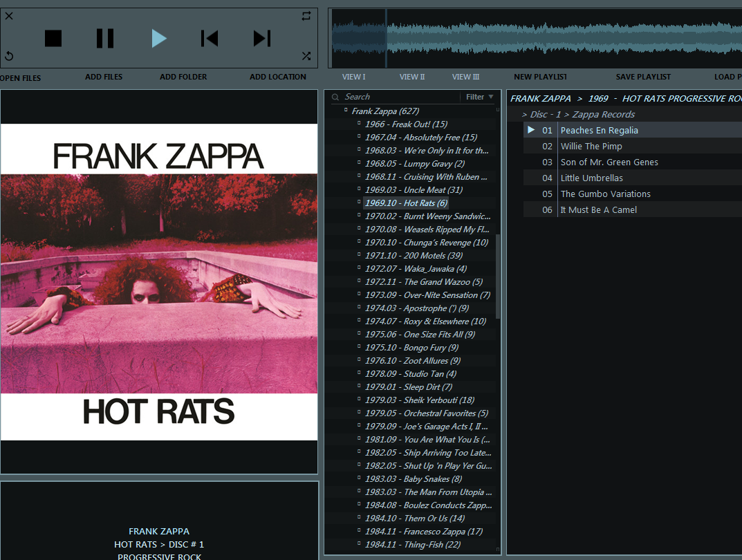Select 1979.05 - Orchestral Favorites album
The image size is (742, 560).
(427, 413)
